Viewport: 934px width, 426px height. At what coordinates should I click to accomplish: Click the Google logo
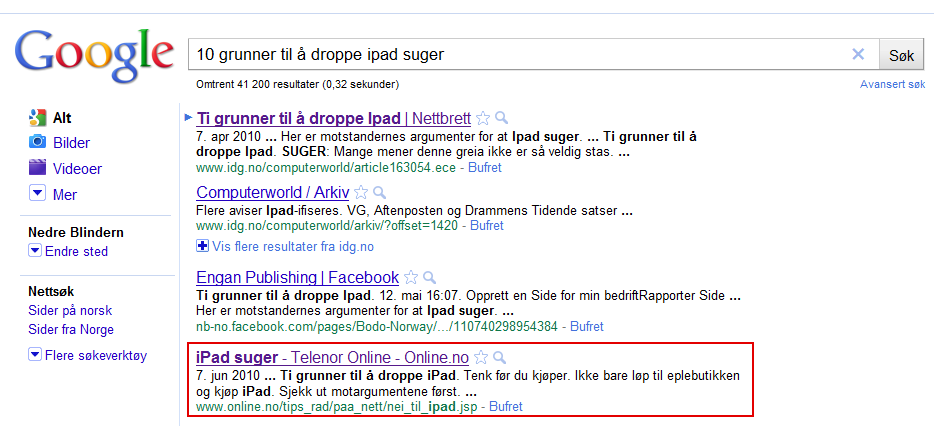[x=94, y=54]
